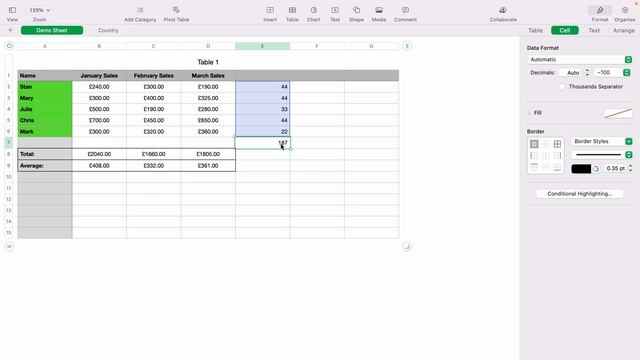Image resolution: width=640 pixels, height=360 pixels.
Task: Click the Pivot Table toolbar icon
Action: (x=176, y=10)
